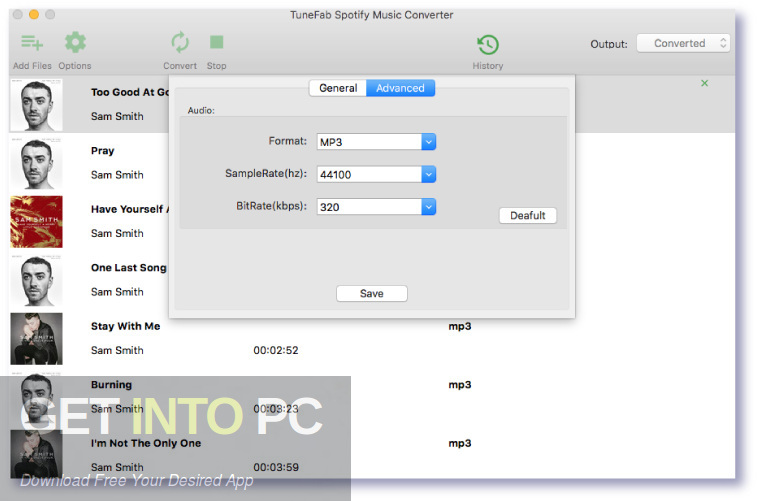758x501 pixels.
Task: Open the History clock icon
Action: point(488,44)
